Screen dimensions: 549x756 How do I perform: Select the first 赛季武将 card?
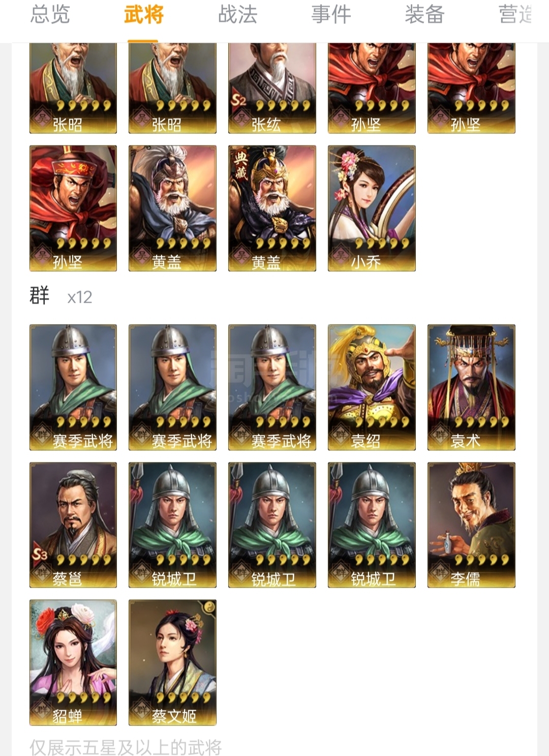click(x=73, y=387)
